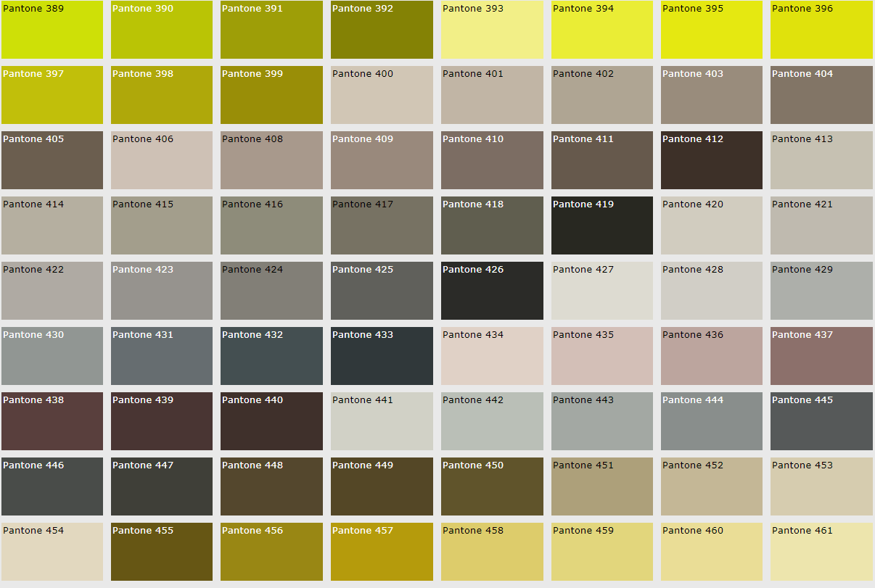The height and width of the screenshot is (588, 875).
Task: Click the Pantone 389 lime swatch
Action: pos(52,30)
